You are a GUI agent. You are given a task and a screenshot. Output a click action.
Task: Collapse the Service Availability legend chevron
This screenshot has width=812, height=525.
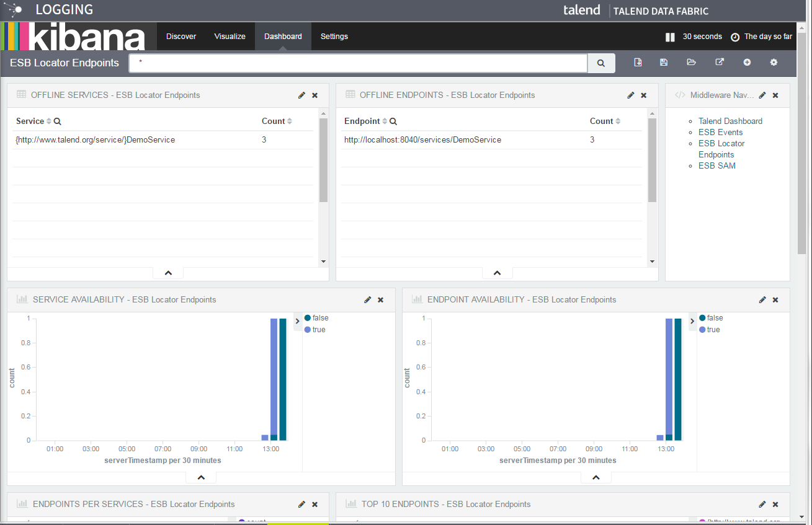[297, 321]
